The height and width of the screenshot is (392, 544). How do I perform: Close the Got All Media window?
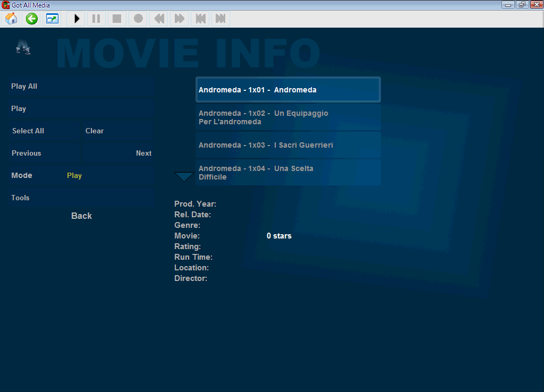[x=536, y=5]
